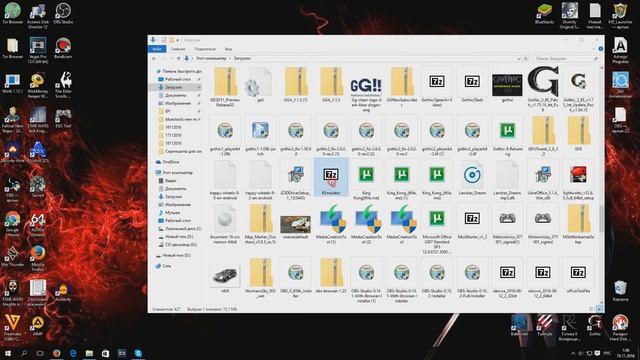This screenshot has height=360, width=640.
Task: Open the Вид ribbon tab
Action: 228,49
